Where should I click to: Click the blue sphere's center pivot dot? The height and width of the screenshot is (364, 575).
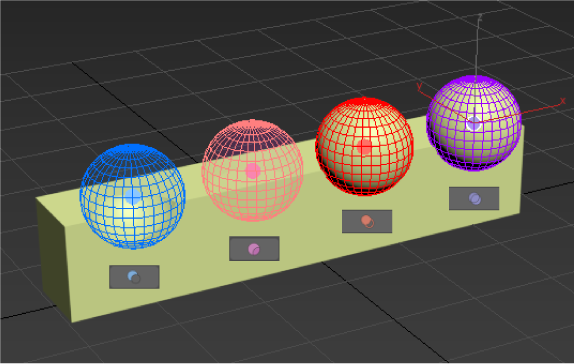coord(133,197)
